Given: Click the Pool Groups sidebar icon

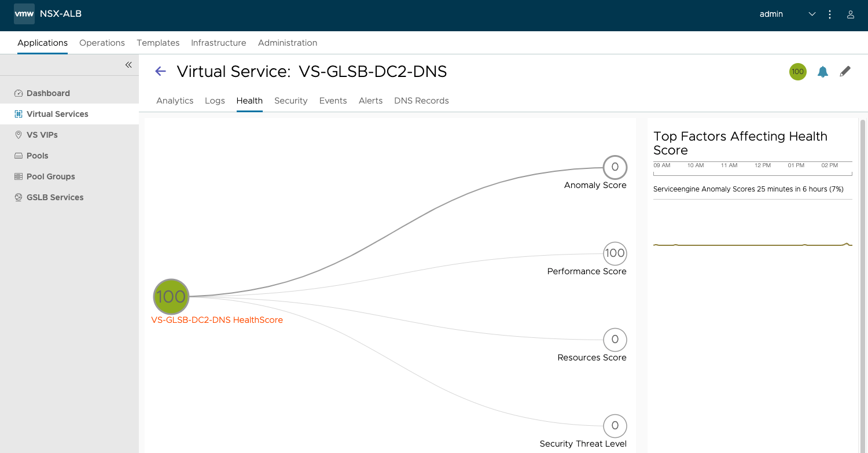Looking at the screenshot, I should [x=18, y=176].
